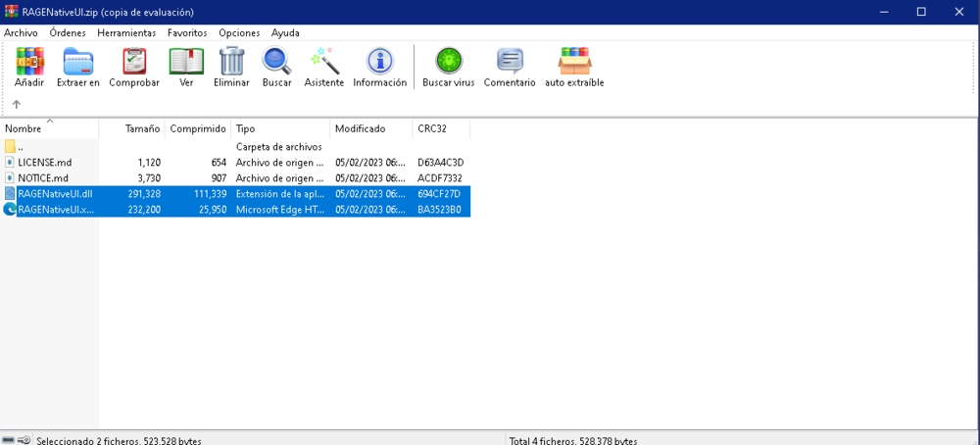The width and height of the screenshot is (980, 445).
Task: Click the Añadir toolbar icon
Action: pyautogui.click(x=29, y=61)
